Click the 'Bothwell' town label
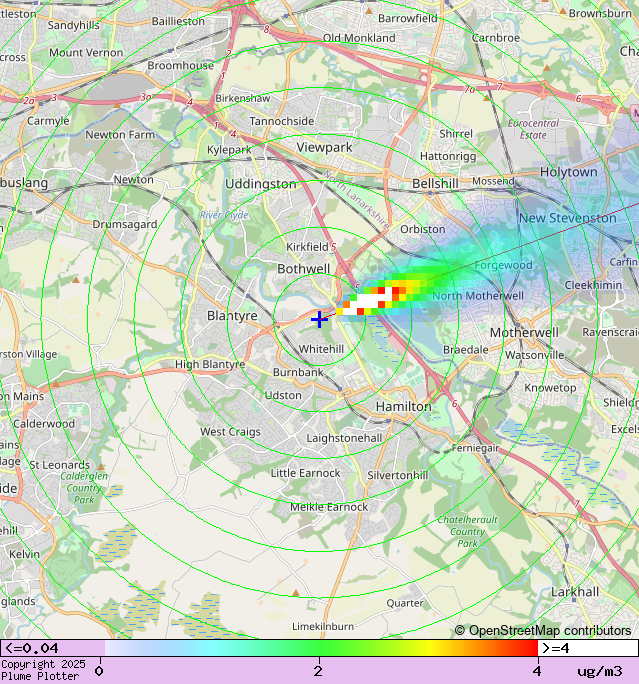639x684 pixels. [304, 269]
